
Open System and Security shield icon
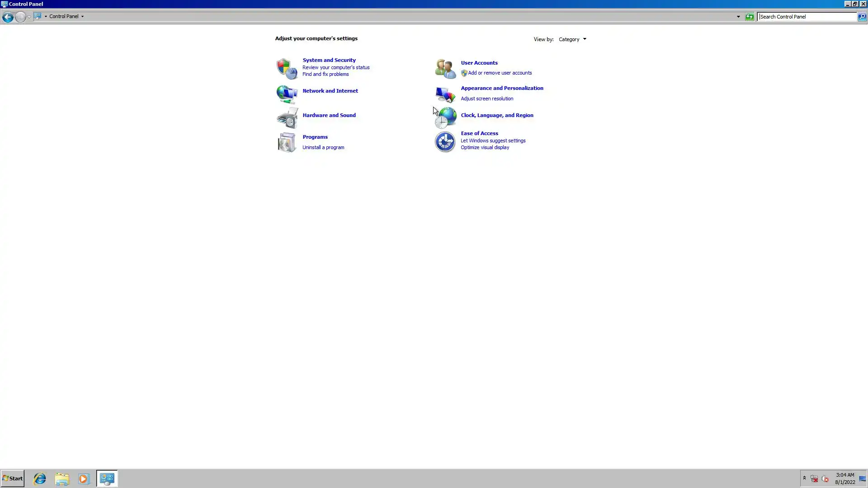tap(287, 69)
